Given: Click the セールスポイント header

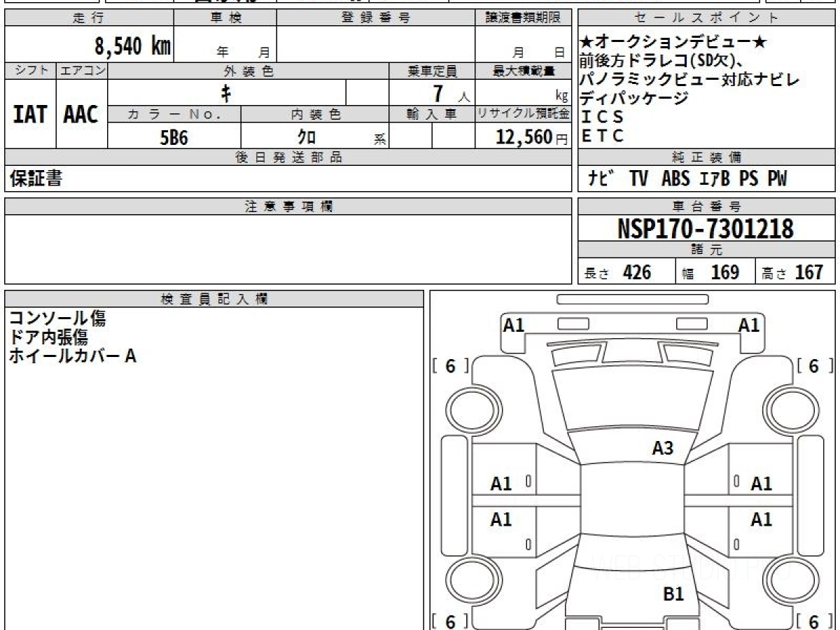Looking at the screenshot, I should [x=707, y=18].
